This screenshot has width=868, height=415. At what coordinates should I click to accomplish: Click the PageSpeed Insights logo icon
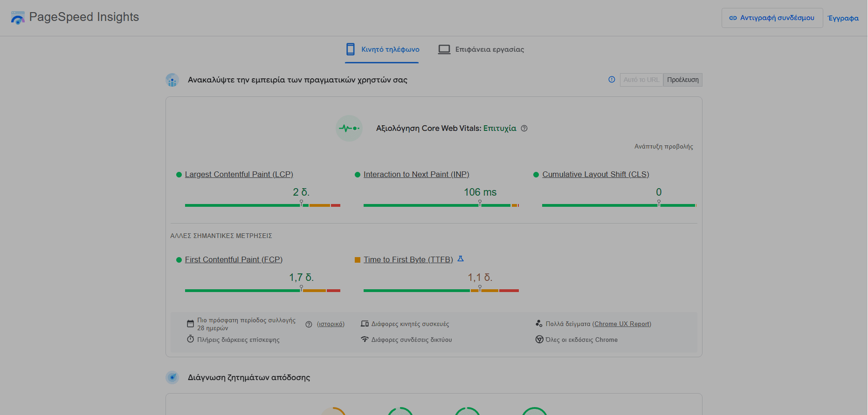(18, 18)
